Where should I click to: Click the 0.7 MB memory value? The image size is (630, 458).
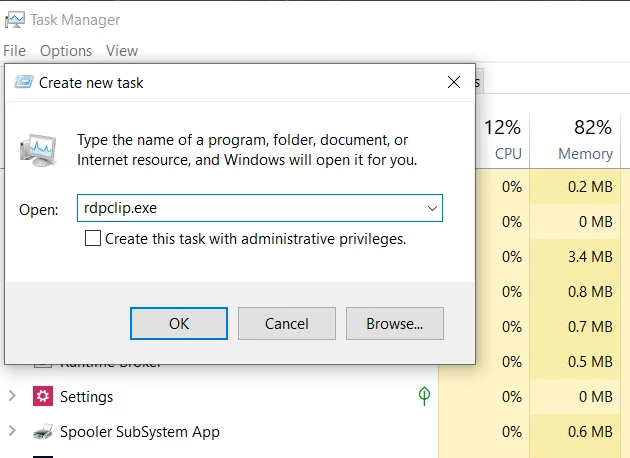590,327
